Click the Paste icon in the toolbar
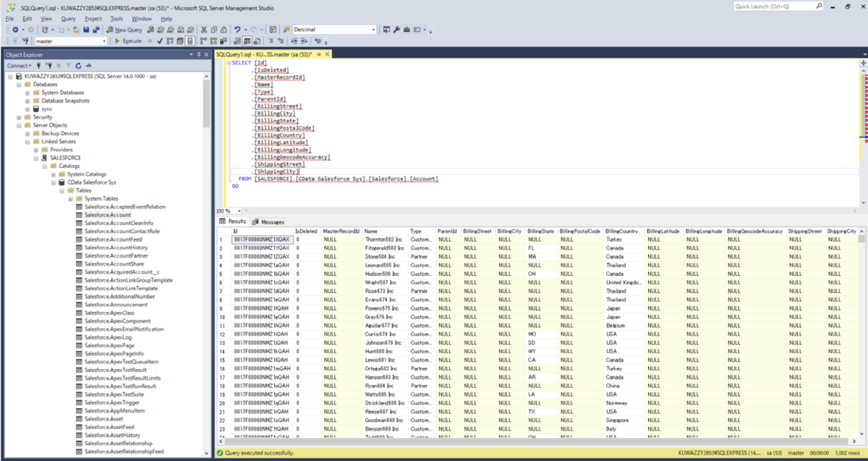Viewport: 868px width, 461px height. coord(224,30)
